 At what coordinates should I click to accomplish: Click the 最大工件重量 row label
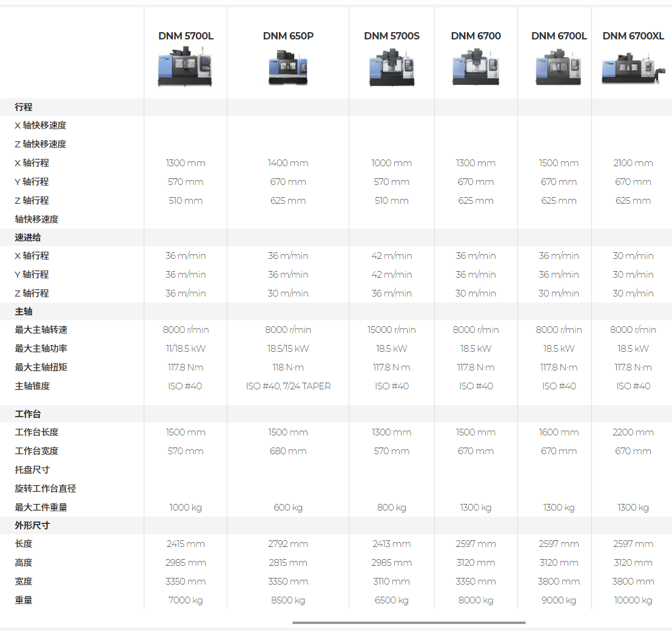[41, 508]
